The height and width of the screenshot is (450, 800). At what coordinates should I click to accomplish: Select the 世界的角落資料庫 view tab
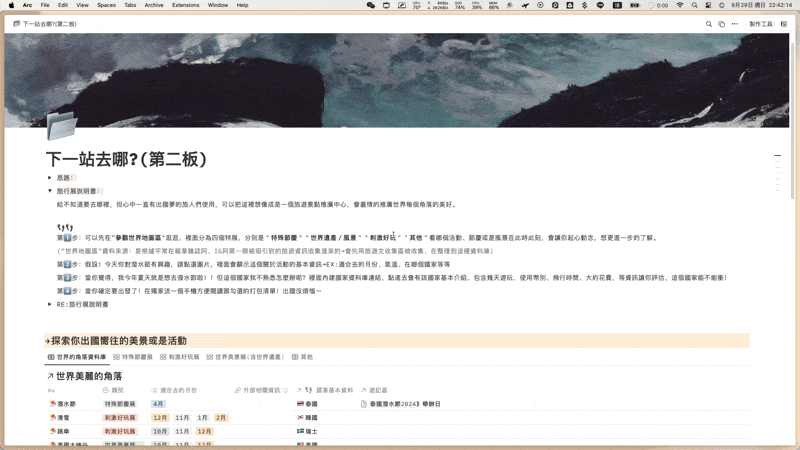[77, 357]
